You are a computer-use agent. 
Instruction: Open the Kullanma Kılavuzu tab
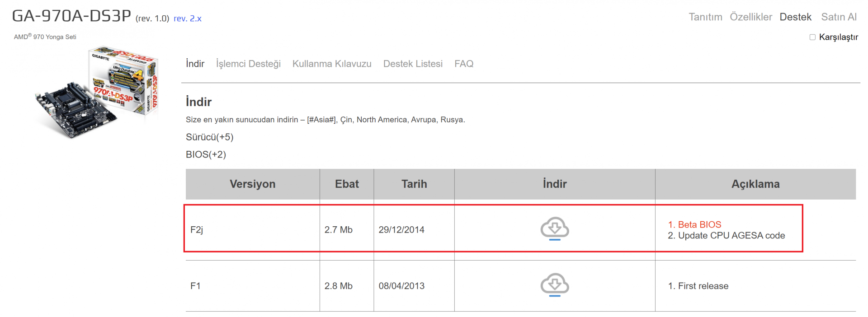coord(332,64)
